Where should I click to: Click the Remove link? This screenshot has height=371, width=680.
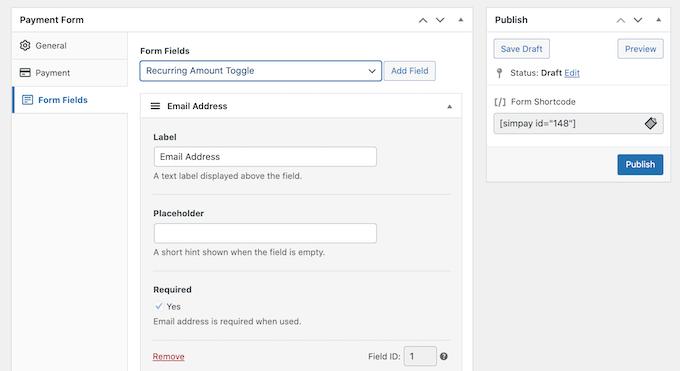click(x=168, y=356)
